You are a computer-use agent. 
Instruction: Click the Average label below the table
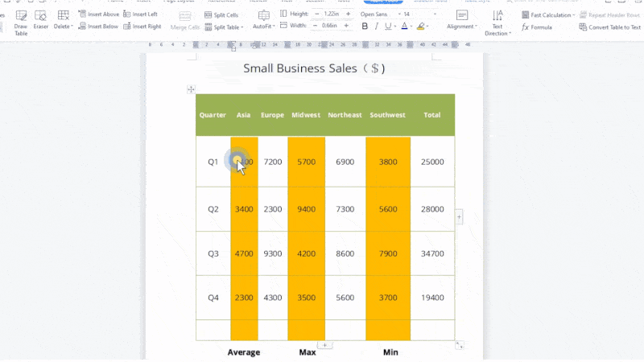tap(244, 352)
